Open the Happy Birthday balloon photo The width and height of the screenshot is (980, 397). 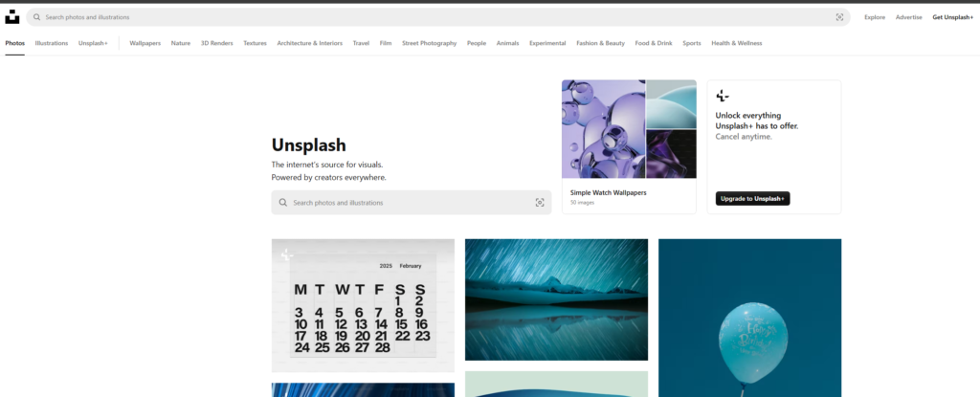coord(750,318)
